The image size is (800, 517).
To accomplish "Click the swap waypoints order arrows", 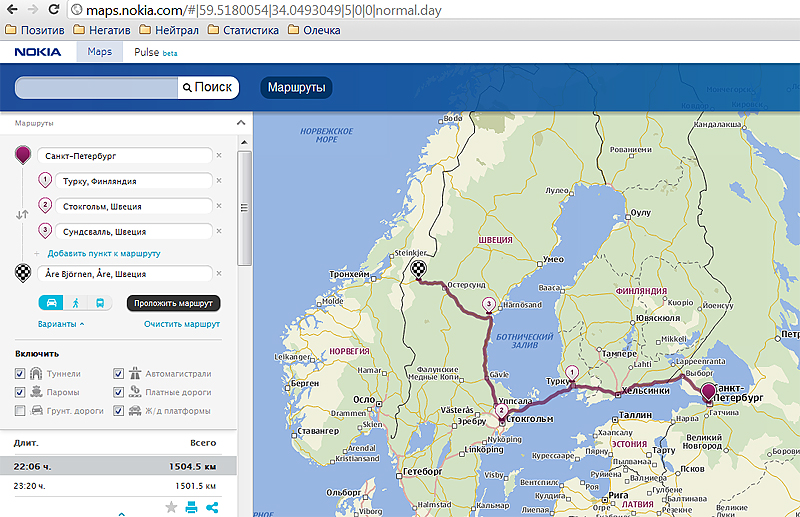I will tap(22, 215).
